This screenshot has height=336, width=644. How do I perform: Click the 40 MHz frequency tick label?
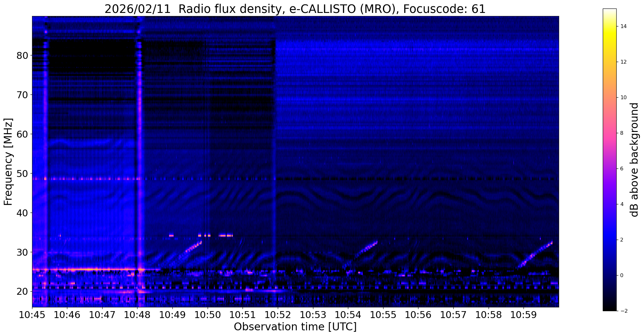[x=22, y=213]
